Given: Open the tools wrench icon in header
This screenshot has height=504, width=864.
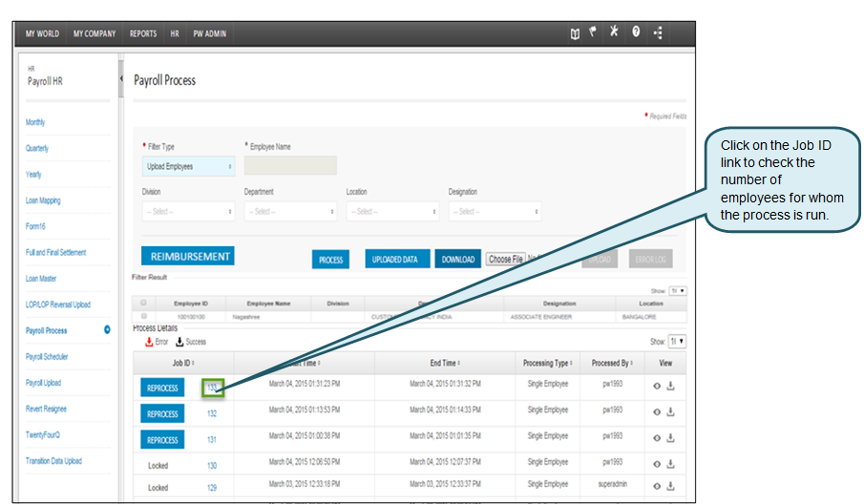Looking at the screenshot, I should tap(614, 32).
